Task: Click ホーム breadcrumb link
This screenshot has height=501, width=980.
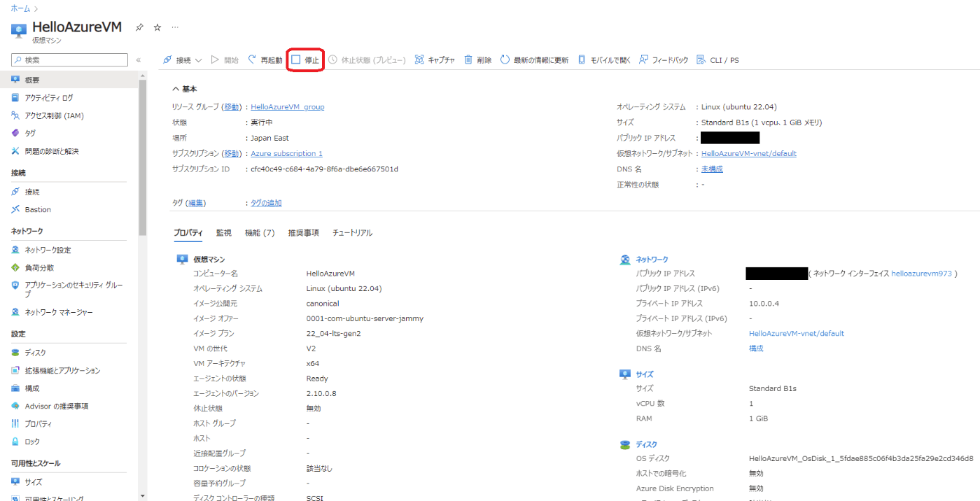Action: pyautogui.click(x=20, y=8)
